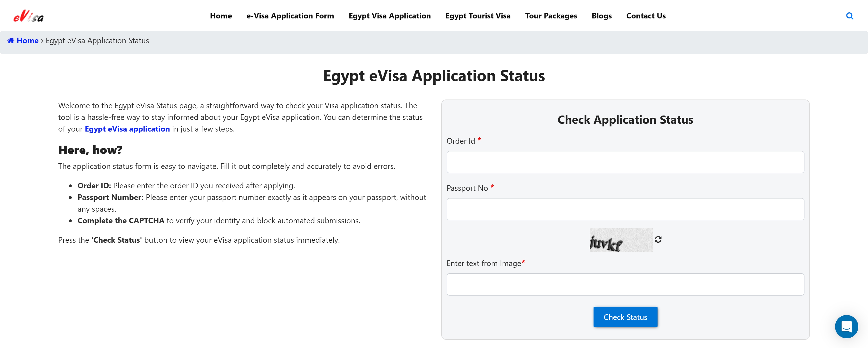
Task: Focus the Order Id input field
Action: pos(625,162)
